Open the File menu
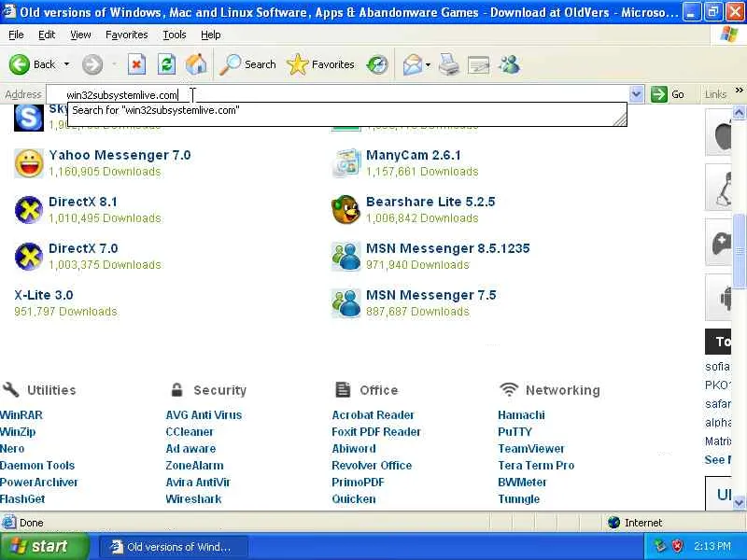Viewport: 747px width, 560px height. pyautogui.click(x=16, y=35)
